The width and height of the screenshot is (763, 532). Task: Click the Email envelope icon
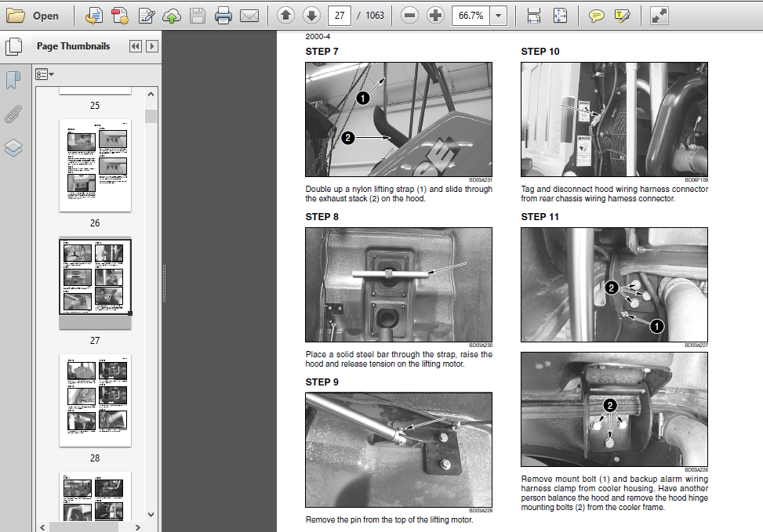[249, 16]
